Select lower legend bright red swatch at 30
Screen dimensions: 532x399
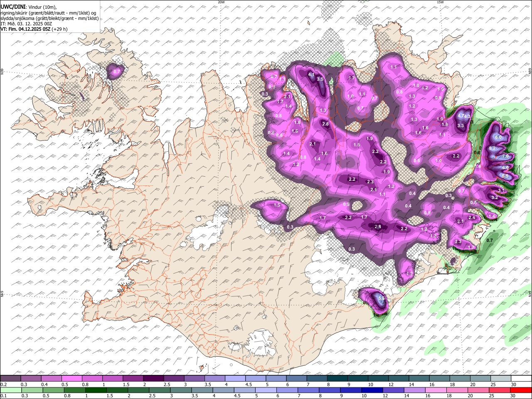(x=521, y=390)
